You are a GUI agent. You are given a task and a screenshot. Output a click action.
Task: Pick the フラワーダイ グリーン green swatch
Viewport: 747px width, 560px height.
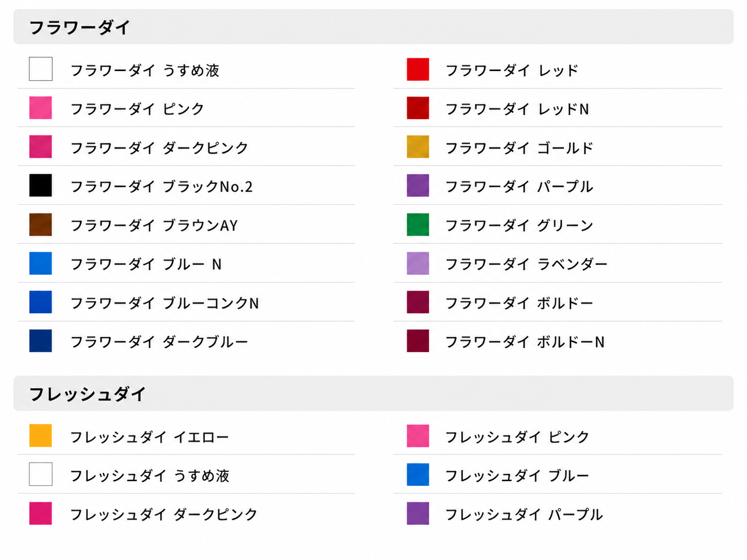click(x=418, y=224)
